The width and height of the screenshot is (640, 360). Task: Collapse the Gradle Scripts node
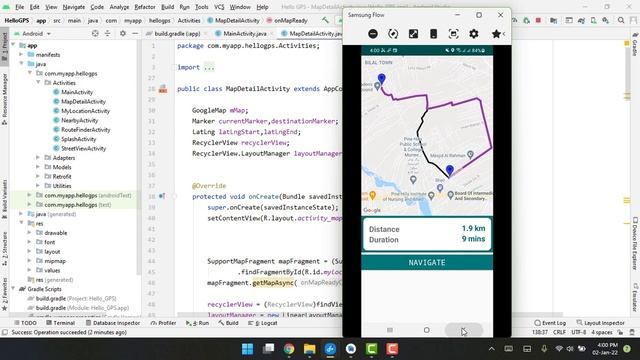pyautogui.click(x=13, y=289)
